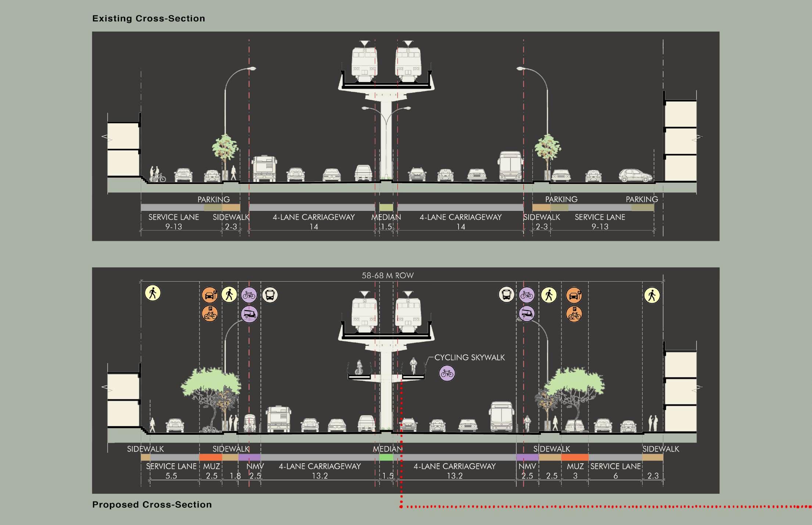Click the purple NMV swatch left of carriageway 13.2
Viewport: 812px width, 525px height.
[249, 457]
